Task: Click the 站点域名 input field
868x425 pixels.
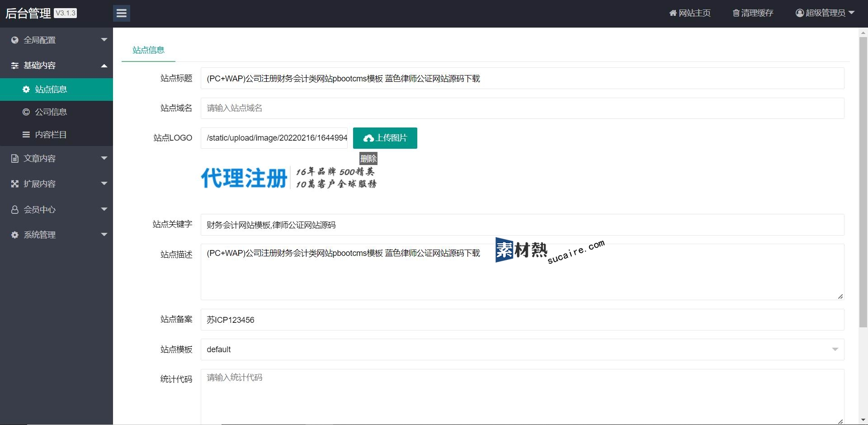Action: pos(522,109)
